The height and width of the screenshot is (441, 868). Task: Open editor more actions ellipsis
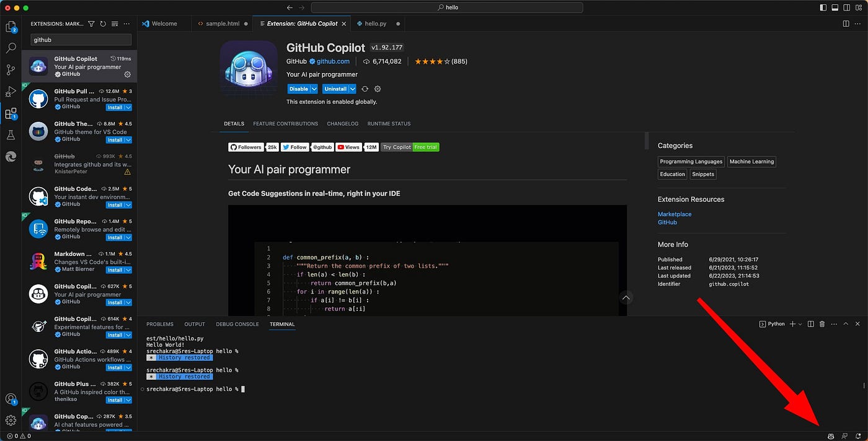point(858,24)
